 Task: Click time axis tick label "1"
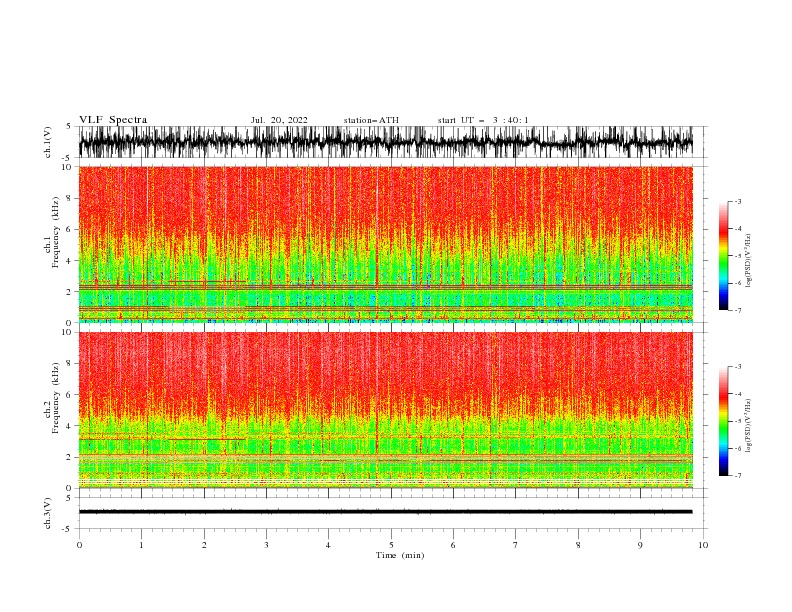[x=141, y=545]
